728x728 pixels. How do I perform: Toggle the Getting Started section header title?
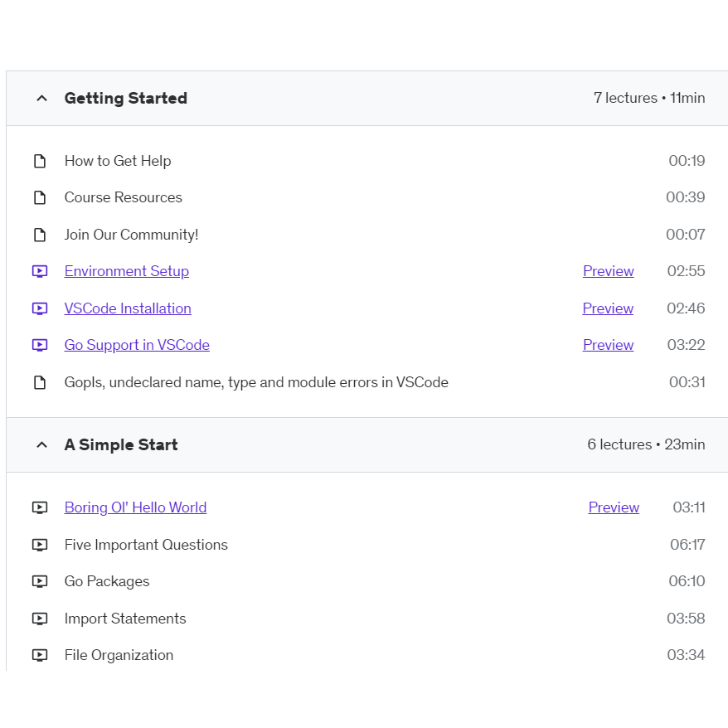coord(126,99)
